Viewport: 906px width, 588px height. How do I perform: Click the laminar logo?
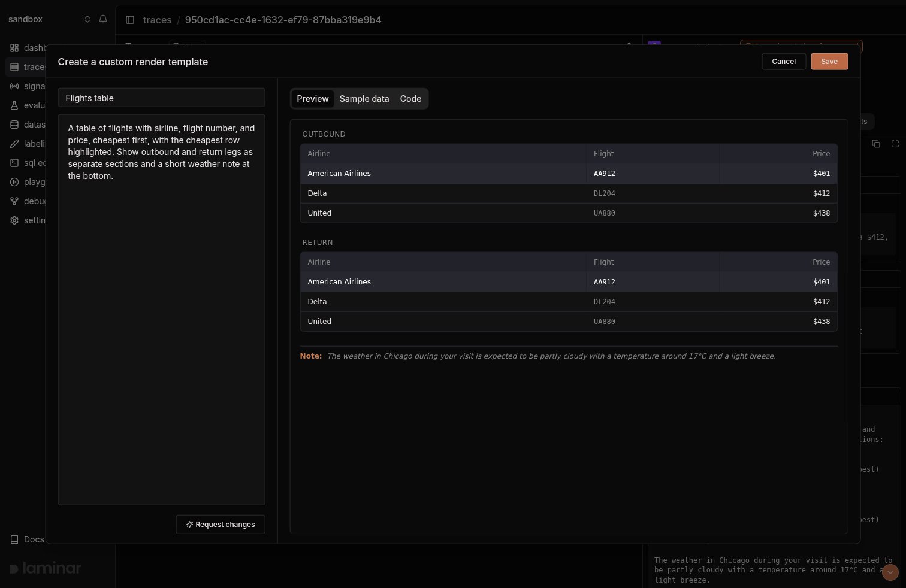(x=46, y=568)
